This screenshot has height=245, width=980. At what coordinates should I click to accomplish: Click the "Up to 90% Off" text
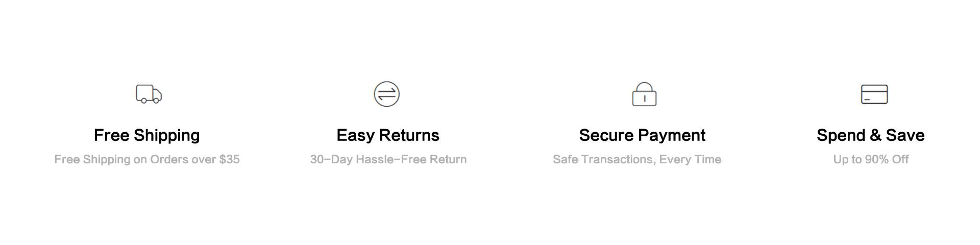coord(871,159)
